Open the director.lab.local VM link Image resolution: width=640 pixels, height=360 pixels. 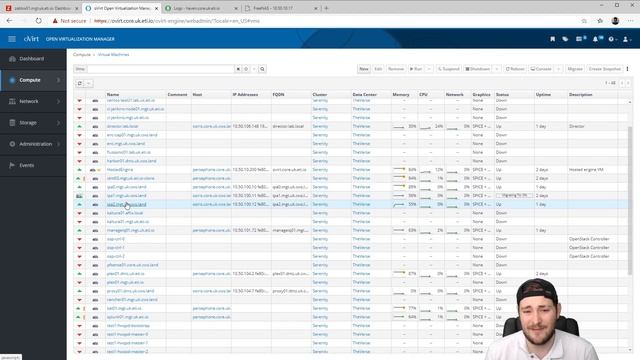coord(122,126)
